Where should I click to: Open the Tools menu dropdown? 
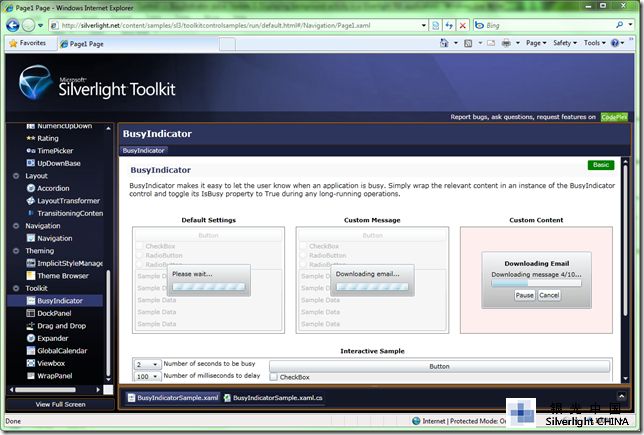pos(594,43)
